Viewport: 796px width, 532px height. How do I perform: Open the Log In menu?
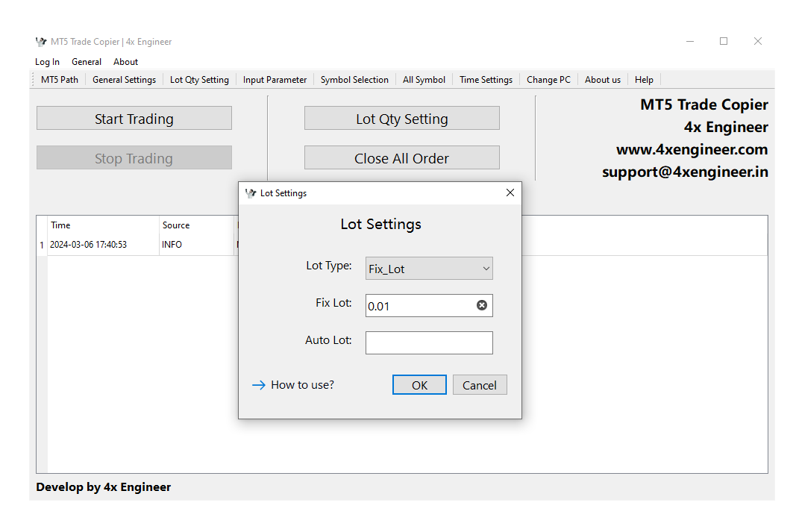click(x=47, y=62)
